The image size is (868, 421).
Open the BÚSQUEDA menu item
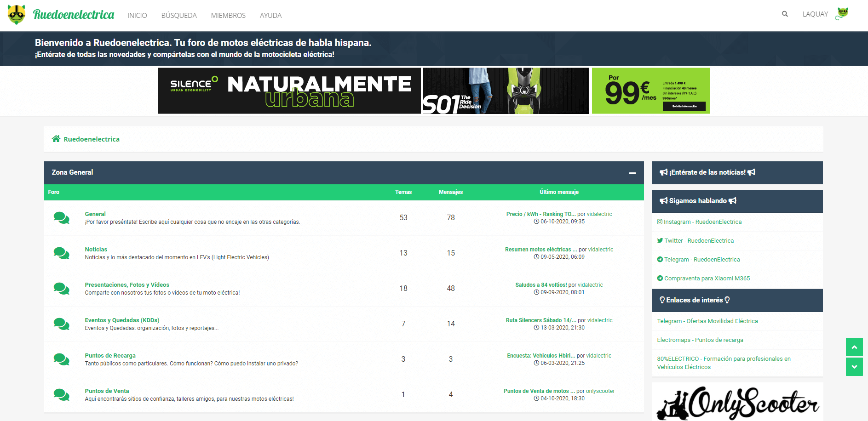click(x=179, y=16)
